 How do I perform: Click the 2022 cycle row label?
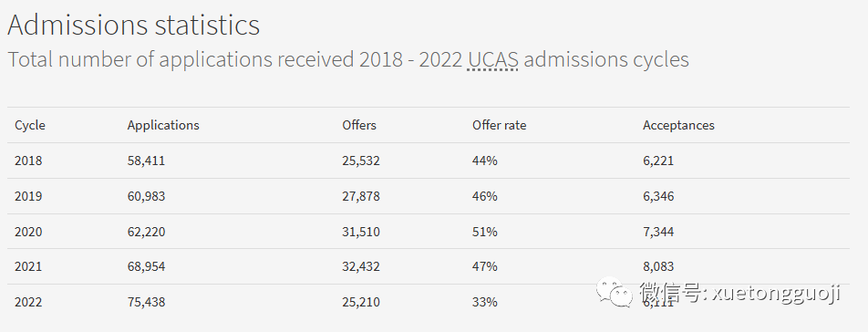pyautogui.click(x=28, y=302)
